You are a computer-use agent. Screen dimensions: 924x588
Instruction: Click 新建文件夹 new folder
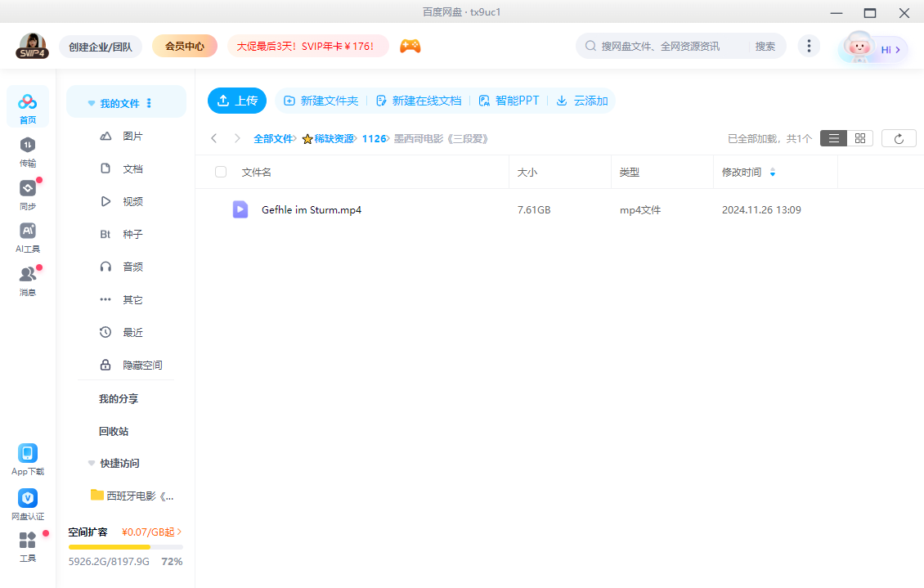[x=321, y=101]
